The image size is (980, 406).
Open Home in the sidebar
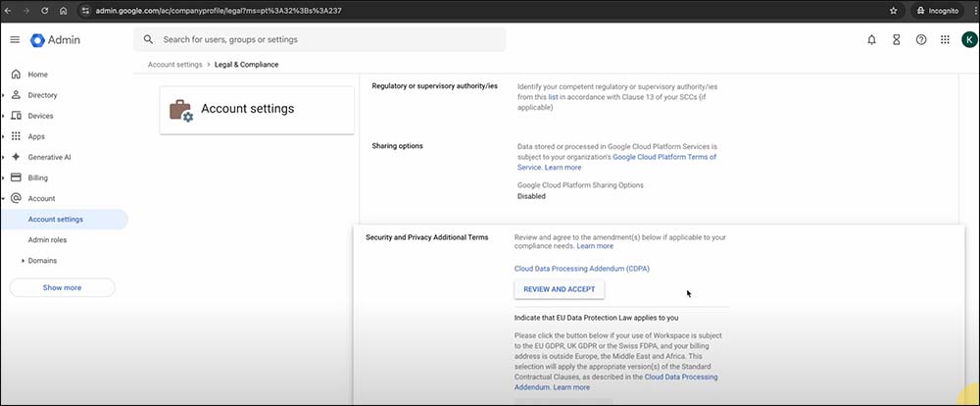click(37, 75)
